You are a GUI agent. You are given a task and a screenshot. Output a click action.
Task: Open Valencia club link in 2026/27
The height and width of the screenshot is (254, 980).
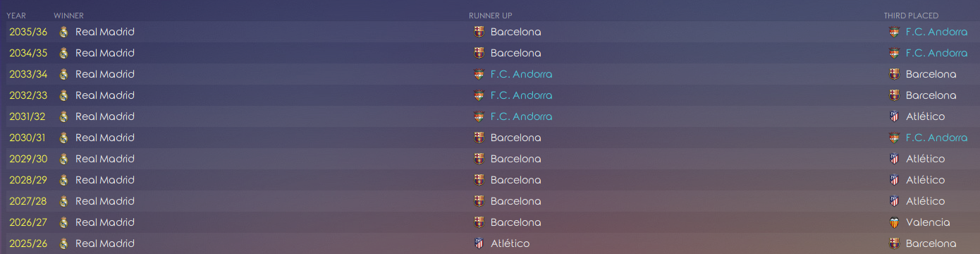pos(928,222)
